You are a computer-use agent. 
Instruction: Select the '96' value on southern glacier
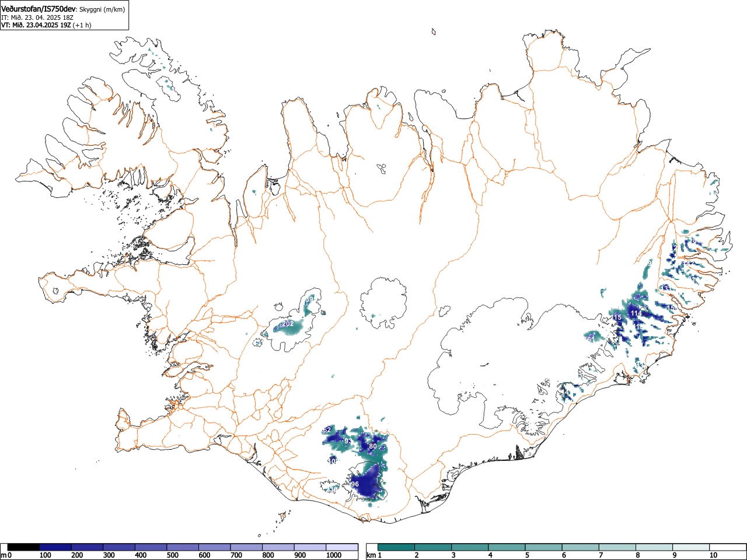pyautogui.click(x=354, y=484)
